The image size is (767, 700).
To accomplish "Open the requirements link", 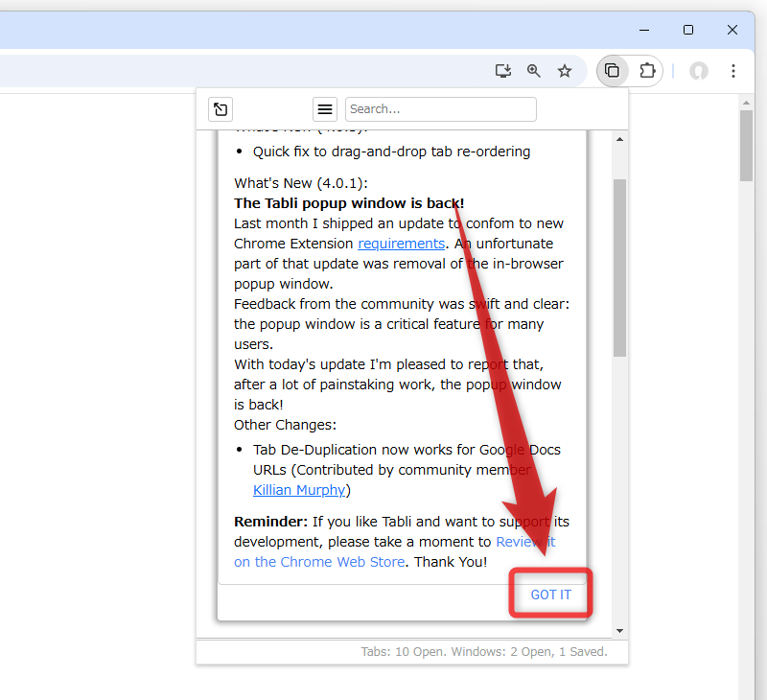I will [x=401, y=244].
